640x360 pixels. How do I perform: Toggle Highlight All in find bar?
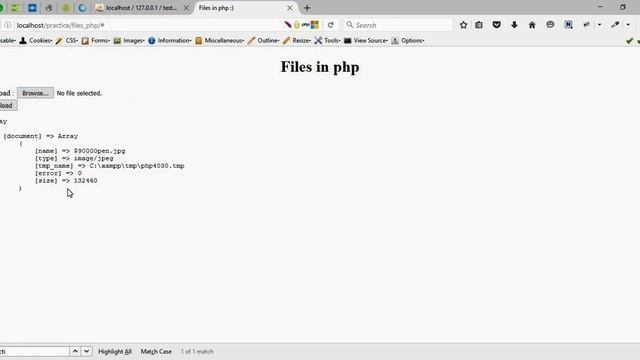coord(115,351)
